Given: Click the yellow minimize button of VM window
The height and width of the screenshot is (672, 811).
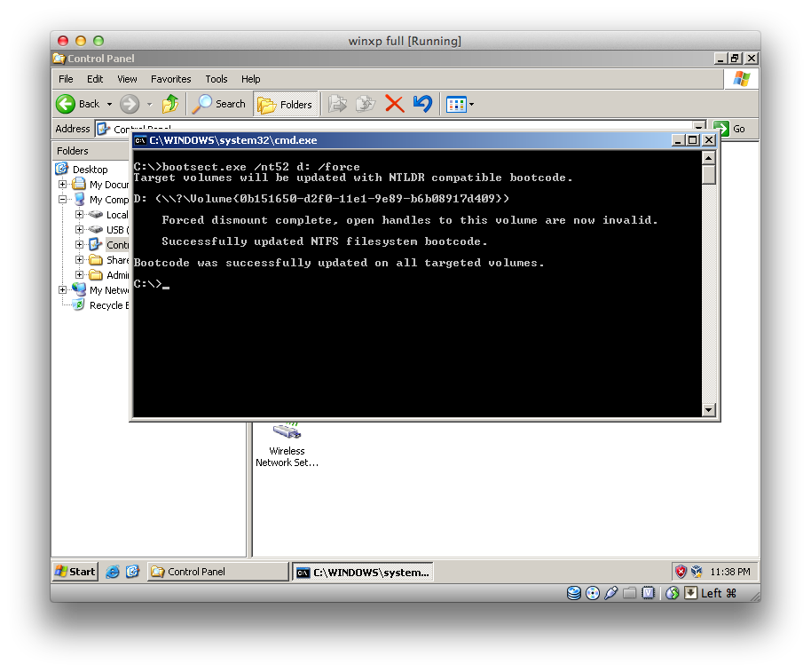Looking at the screenshot, I should (81, 41).
